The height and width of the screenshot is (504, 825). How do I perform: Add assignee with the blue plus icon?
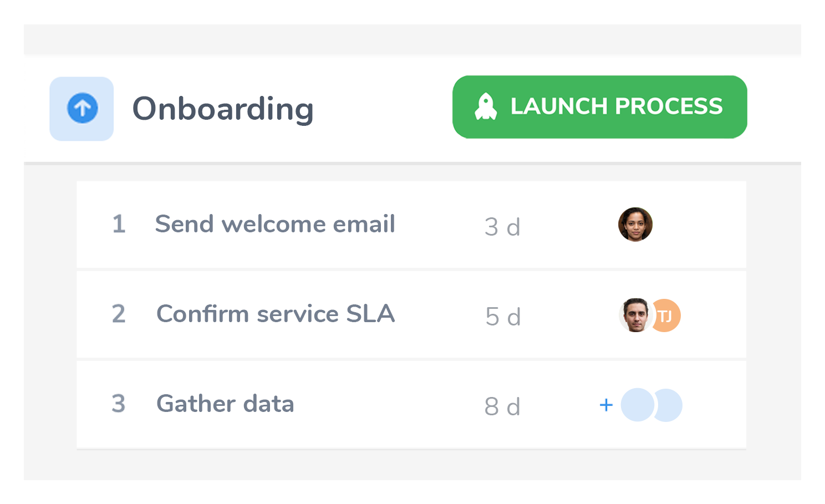[x=606, y=405]
